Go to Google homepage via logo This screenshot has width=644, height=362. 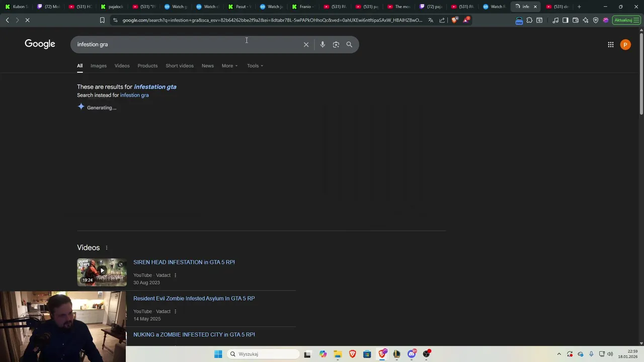pyautogui.click(x=40, y=44)
